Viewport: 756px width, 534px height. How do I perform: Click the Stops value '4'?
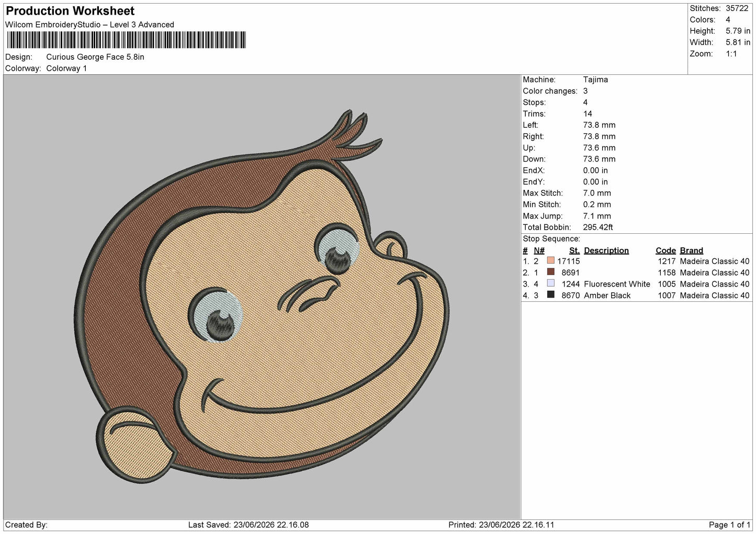(585, 103)
